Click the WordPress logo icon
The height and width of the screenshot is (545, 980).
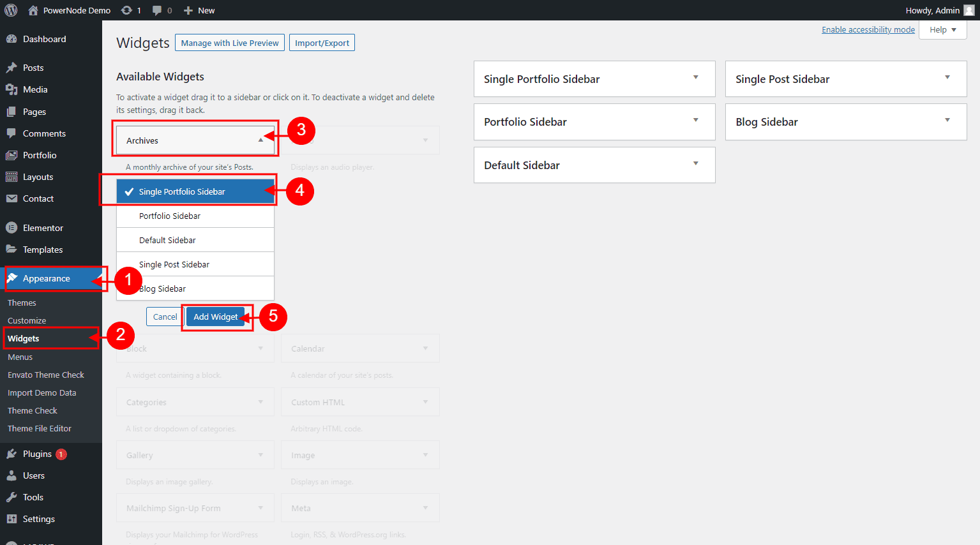(11, 10)
